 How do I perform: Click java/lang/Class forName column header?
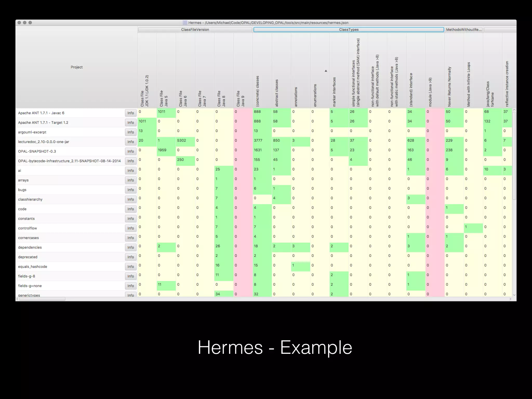click(x=493, y=70)
